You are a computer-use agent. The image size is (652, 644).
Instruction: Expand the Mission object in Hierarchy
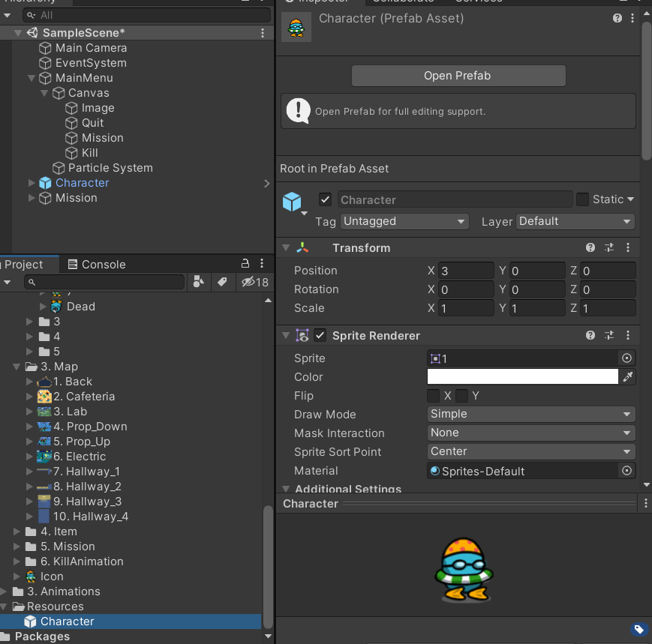coord(32,198)
